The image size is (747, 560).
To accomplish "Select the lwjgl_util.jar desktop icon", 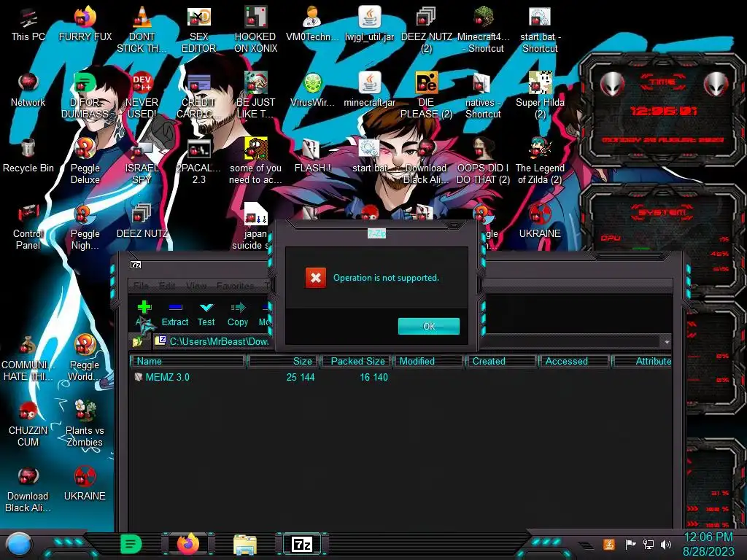I will (370, 25).
